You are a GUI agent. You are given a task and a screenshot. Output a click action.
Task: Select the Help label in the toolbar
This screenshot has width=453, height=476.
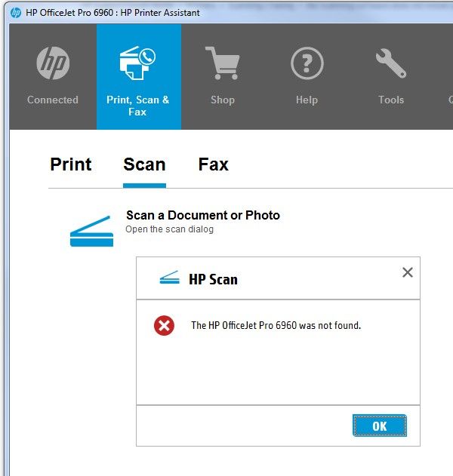[307, 100]
